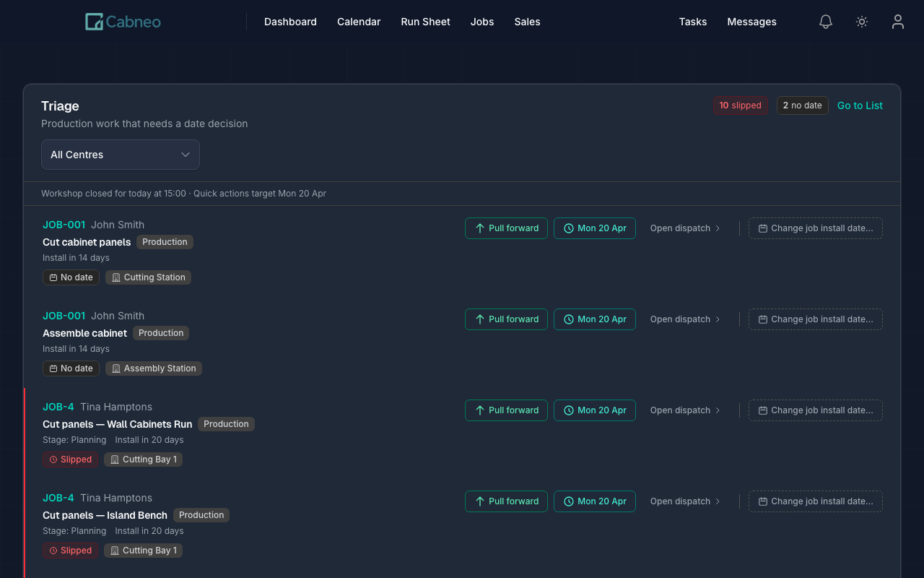The width and height of the screenshot is (924, 578).
Task: Open the user profile icon
Action: (897, 22)
